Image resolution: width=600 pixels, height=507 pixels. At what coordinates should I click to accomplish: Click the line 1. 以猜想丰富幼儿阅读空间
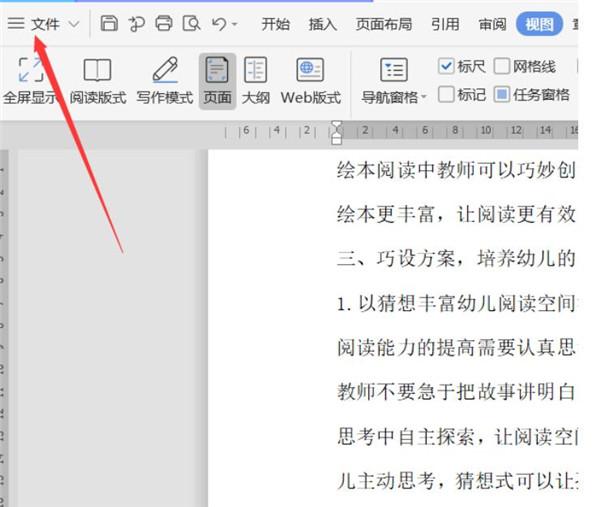tap(457, 303)
